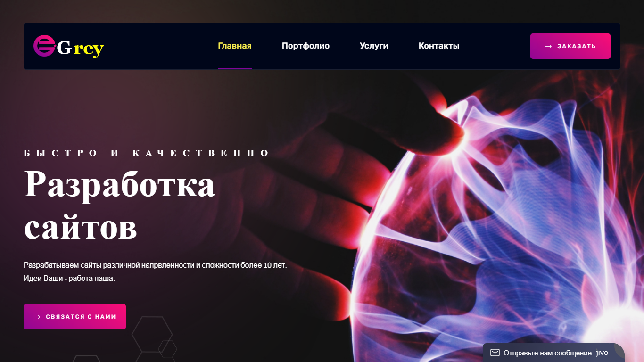This screenshot has height=362, width=644.
Task: Open the Главная menu item
Action: (x=235, y=46)
